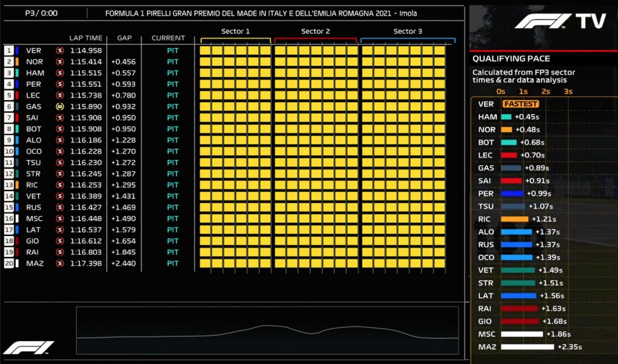The image size is (618, 364).
Task: Click the soft tyre icon for GIO
Action: (60, 241)
